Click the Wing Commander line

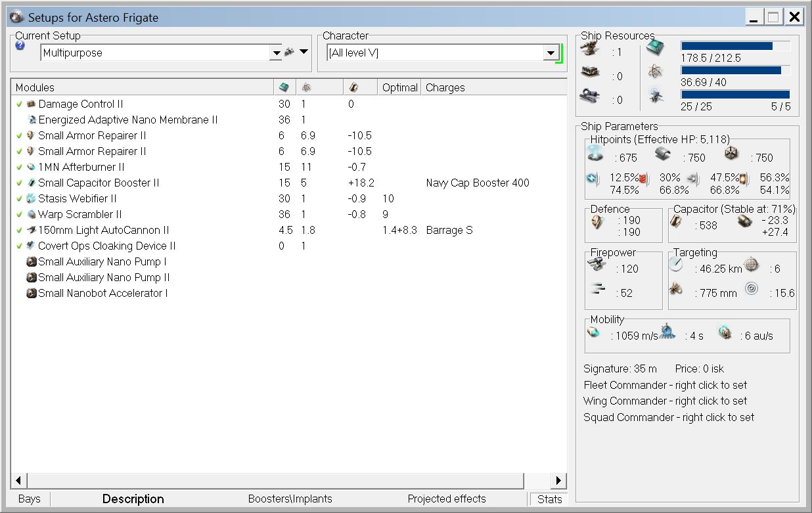(665, 401)
